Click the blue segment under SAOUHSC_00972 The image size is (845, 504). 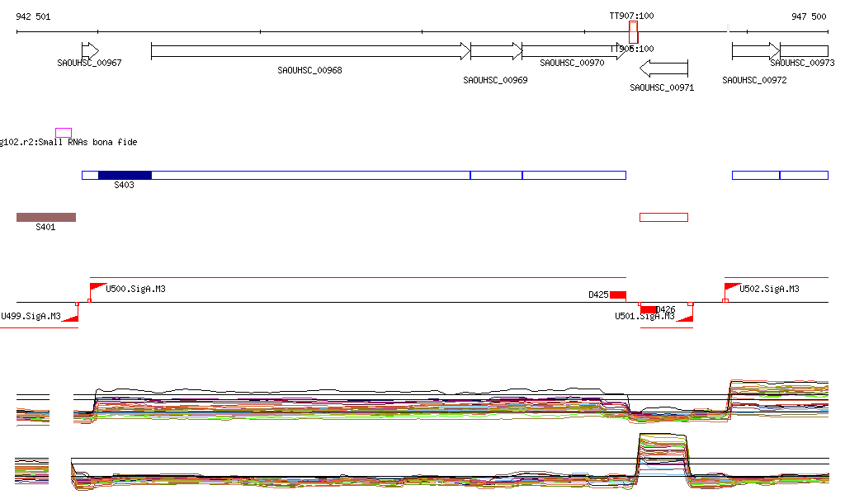tap(756, 175)
